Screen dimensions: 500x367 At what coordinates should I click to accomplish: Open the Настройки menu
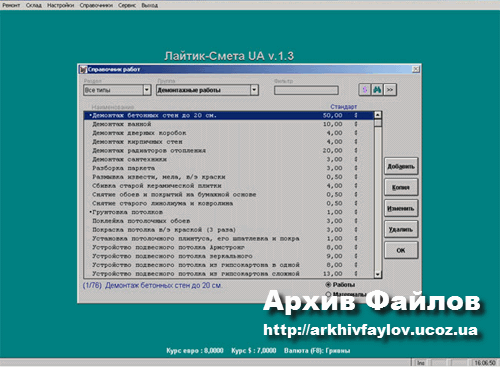point(60,5)
